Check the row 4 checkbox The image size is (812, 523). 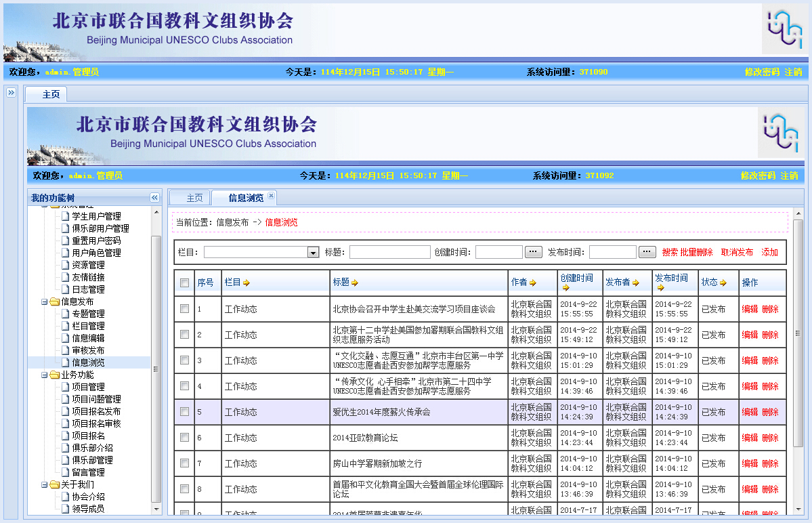point(184,385)
